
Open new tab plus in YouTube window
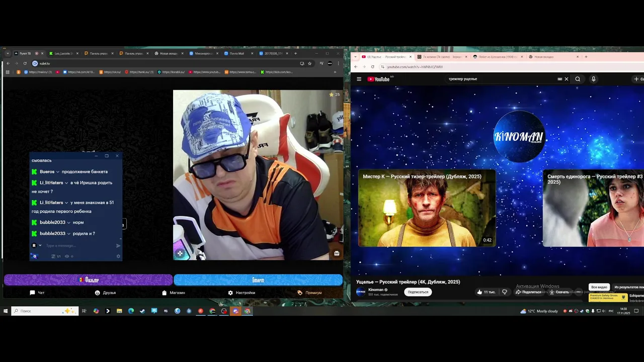[x=586, y=57]
